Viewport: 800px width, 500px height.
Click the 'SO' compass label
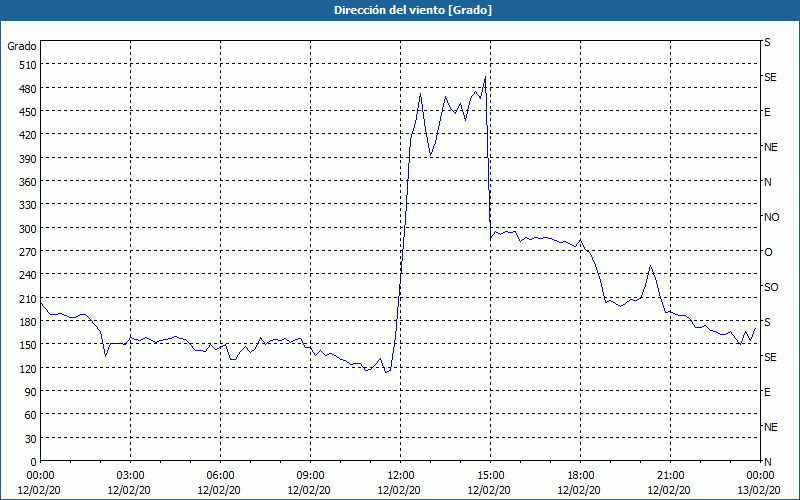tap(771, 287)
